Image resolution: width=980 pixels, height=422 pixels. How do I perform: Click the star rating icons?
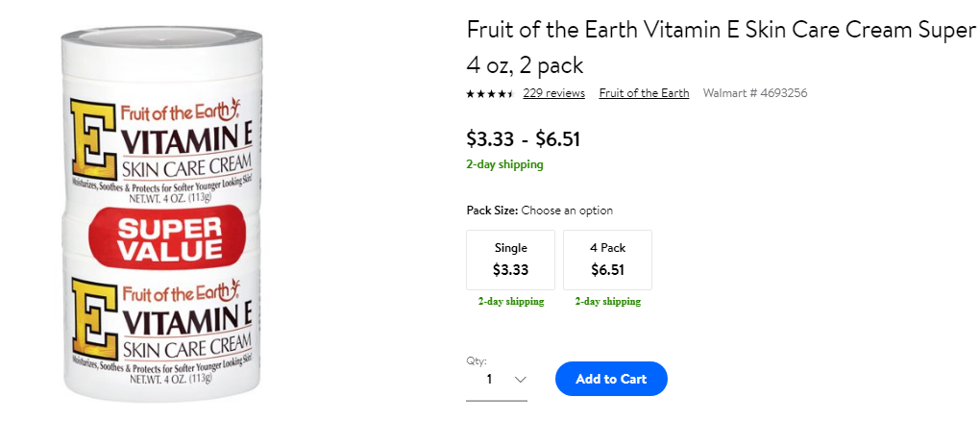click(x=489, y=94)
